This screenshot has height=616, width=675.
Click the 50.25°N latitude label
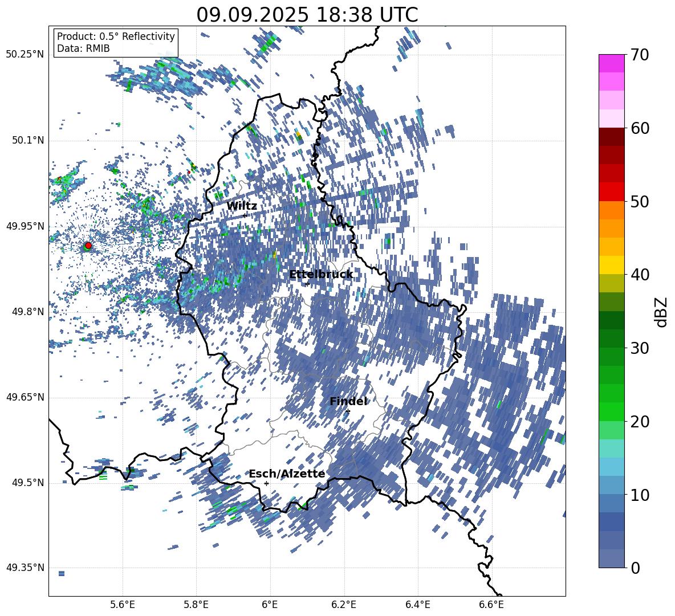point(25,55)
